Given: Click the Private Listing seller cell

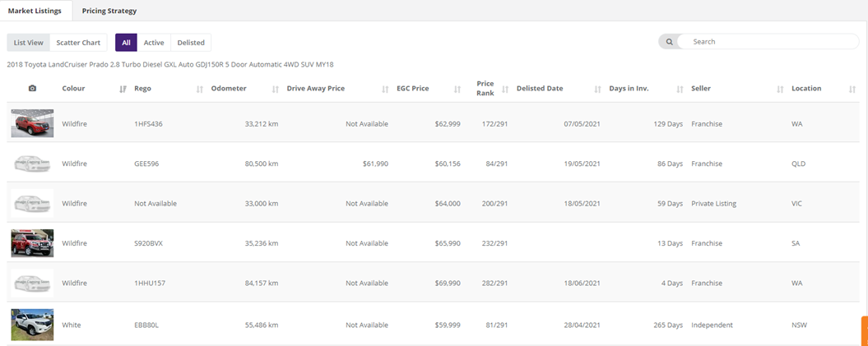Looking at the screenshot, I should 713,204.
